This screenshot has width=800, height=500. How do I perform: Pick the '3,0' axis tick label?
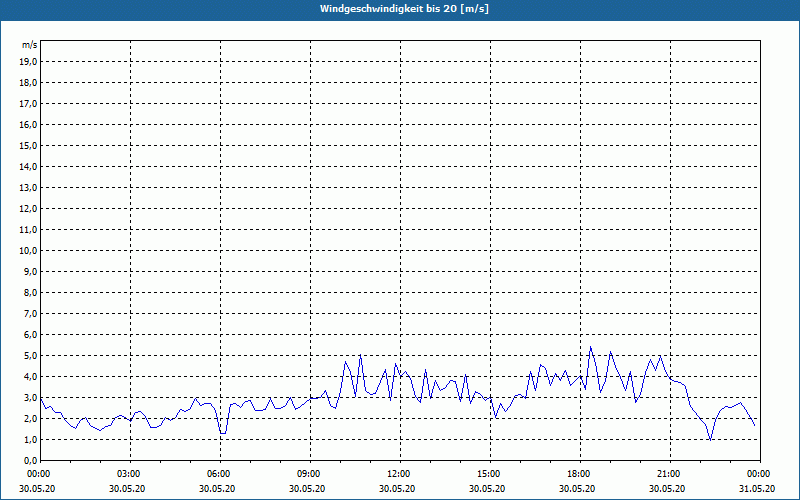31,397
